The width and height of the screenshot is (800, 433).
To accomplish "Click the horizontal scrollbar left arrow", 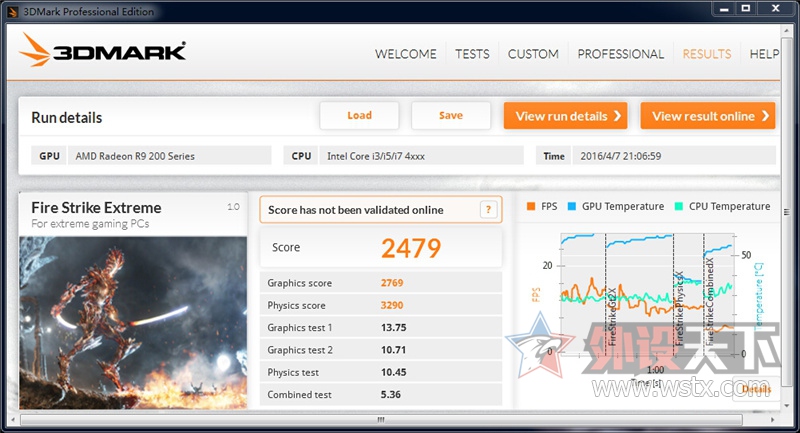I will [x=13, y=420].
